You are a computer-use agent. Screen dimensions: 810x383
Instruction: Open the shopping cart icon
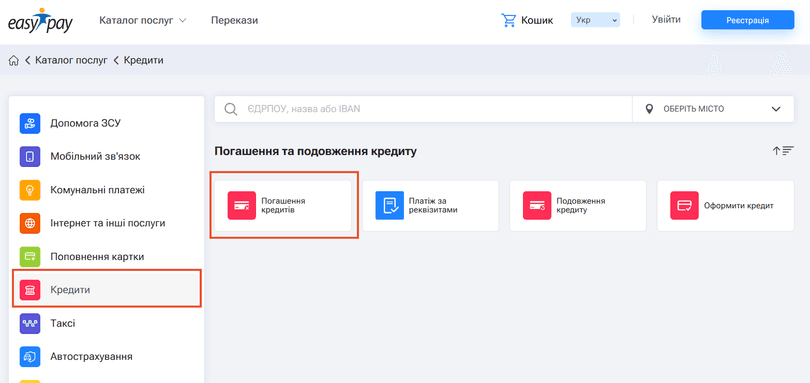[x=508, y=21]
